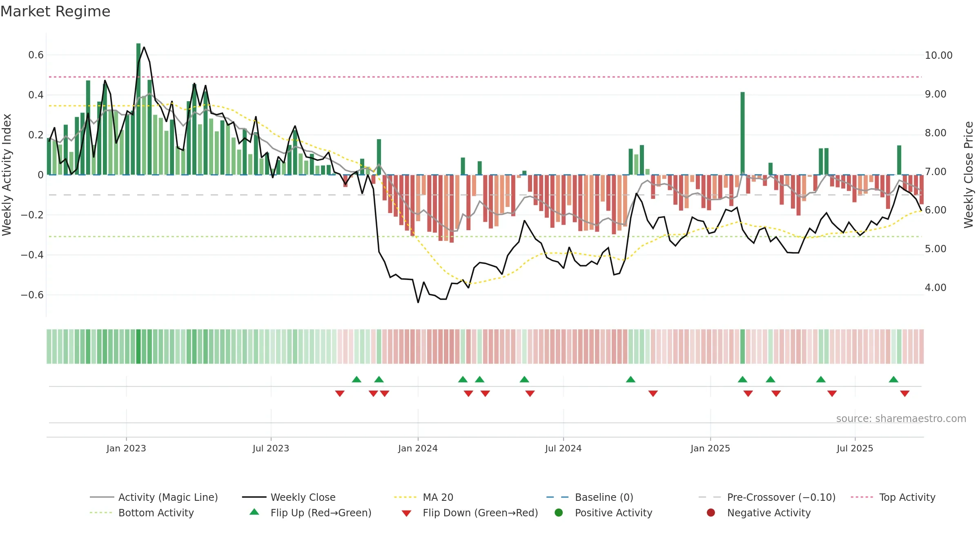This screenshot has height=551, width=980.
Task: Click the last flip-up marker after Jul 2025
Action: 893,379
